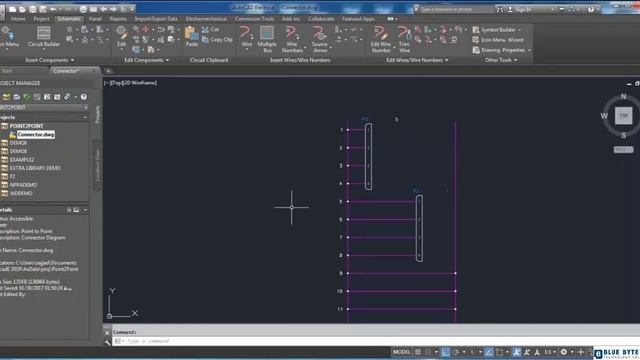
Task: Select the EXTRA LIBRARY DEMO project
Action: (x=35, y=168)
